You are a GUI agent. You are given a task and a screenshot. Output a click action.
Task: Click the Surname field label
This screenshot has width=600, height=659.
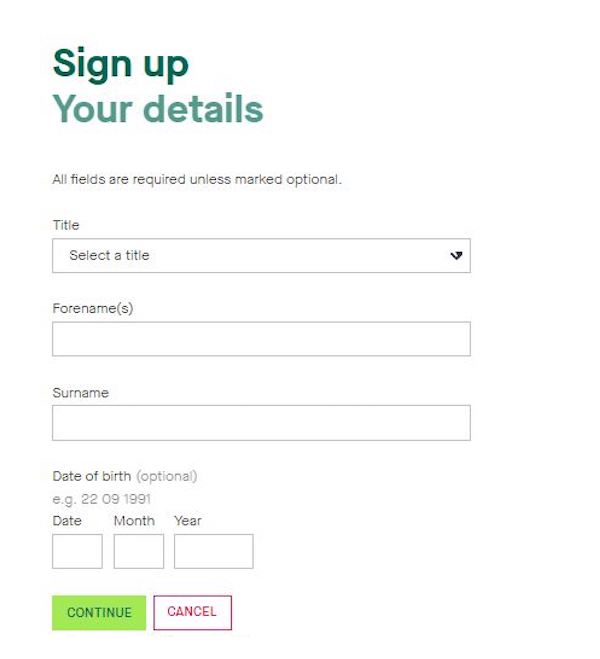(80, 393)
